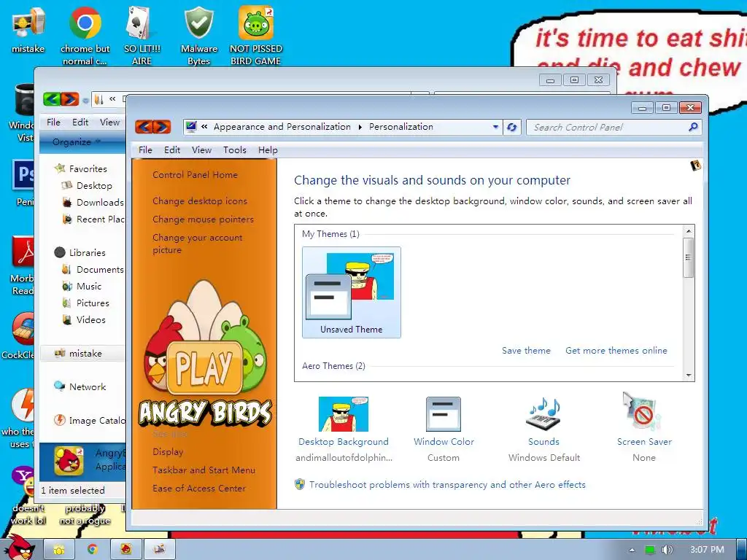
Task: Open Sounds settings icon
Action: pos(543,413)
